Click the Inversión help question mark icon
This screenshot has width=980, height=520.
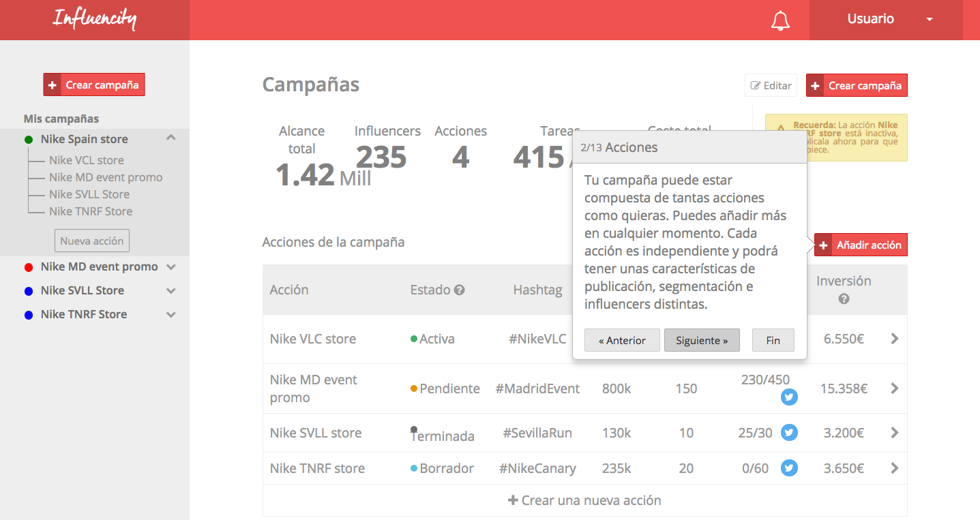[x=844, y=299]
